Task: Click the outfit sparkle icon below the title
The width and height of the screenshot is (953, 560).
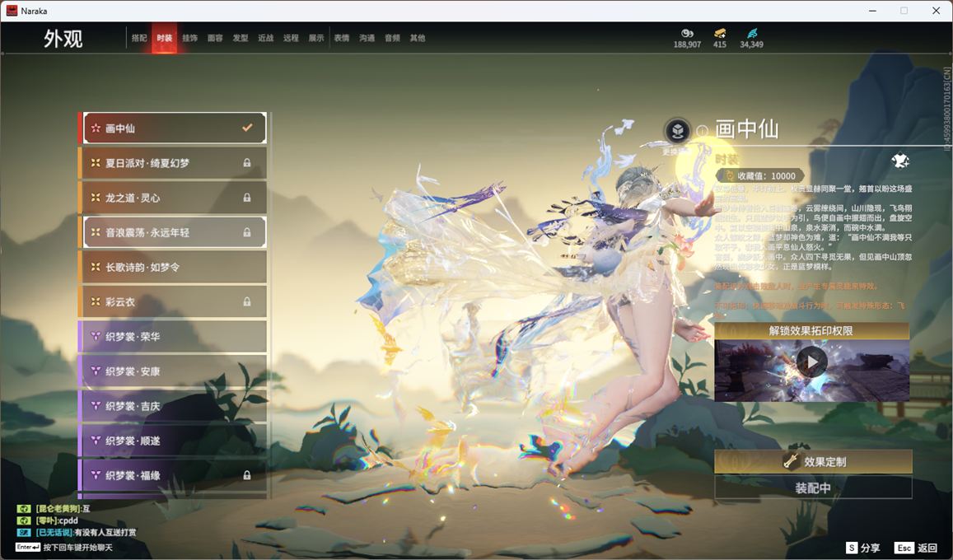Action: pyautogui.click(x=900, y=161)
